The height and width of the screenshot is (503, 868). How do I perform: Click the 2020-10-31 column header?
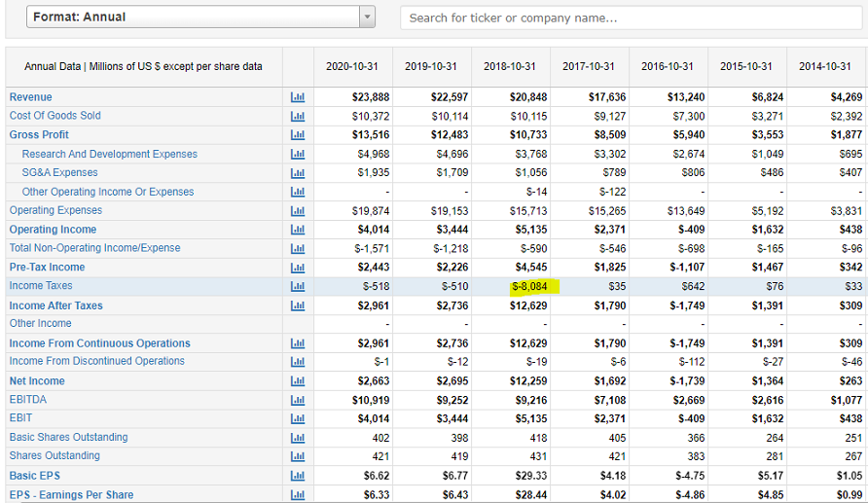tap(351, 66)
